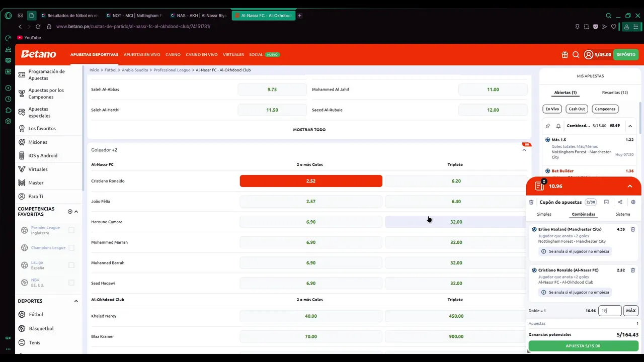Click the browser address bar URL
The height and width of the screenshot is (362, 644).
tap(133, 27)
